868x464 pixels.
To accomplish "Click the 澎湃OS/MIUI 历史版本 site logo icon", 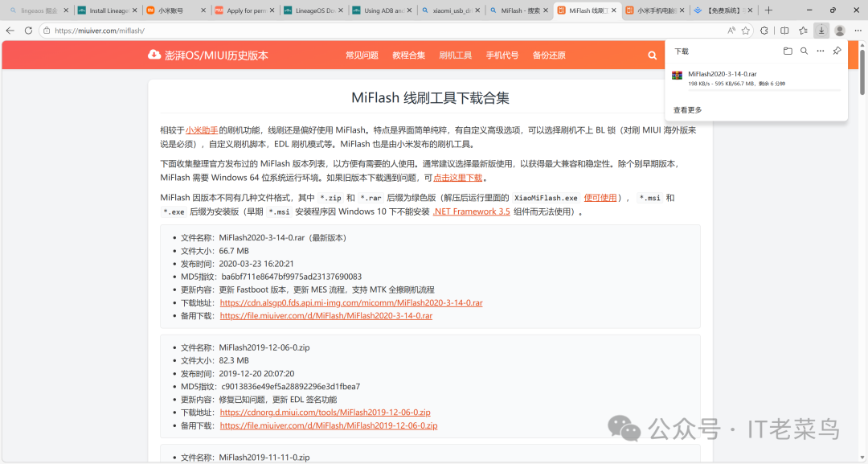I will (x=154, y=55).
